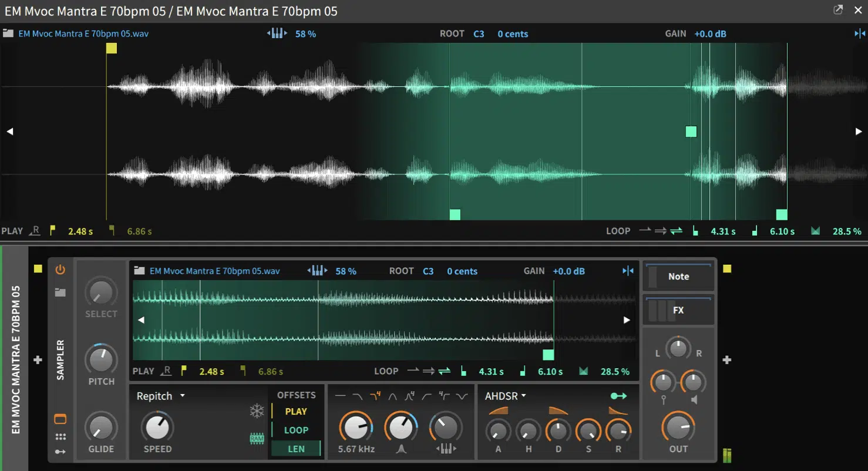The image size is (868, 471).
Task: Open sample folder icon in device waveform header
Action: (139, 271)
